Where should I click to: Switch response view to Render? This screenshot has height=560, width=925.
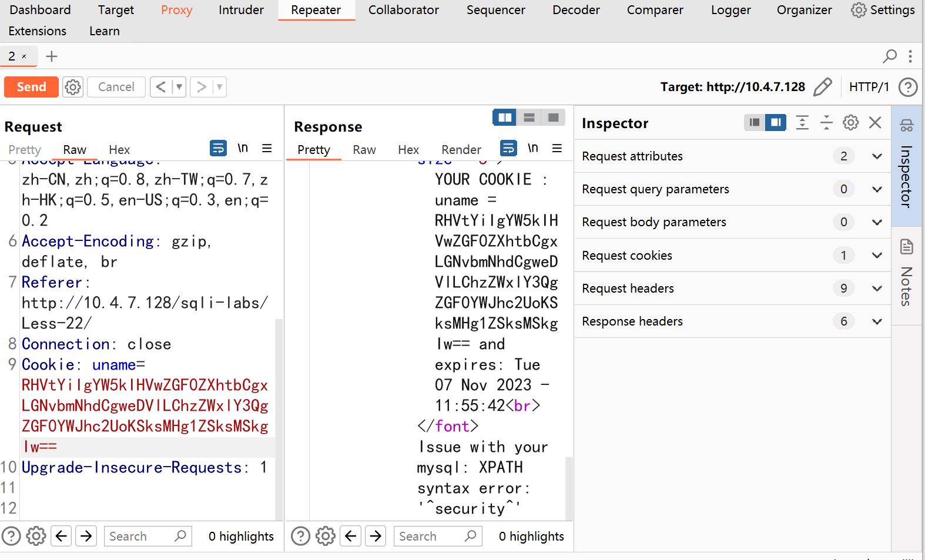(461, 150)
